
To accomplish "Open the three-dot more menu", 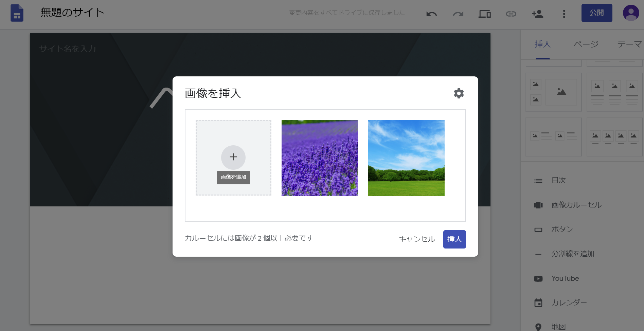I will (564, 14).
